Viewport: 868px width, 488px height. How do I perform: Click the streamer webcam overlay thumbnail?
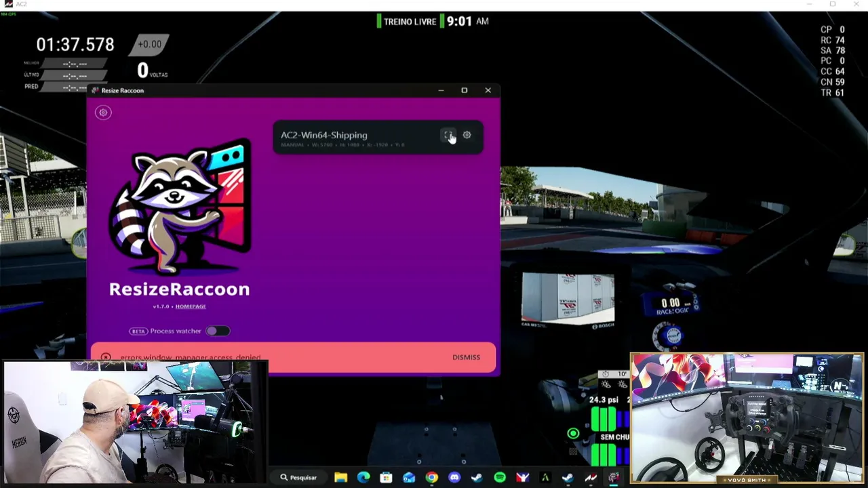[136, 422]
